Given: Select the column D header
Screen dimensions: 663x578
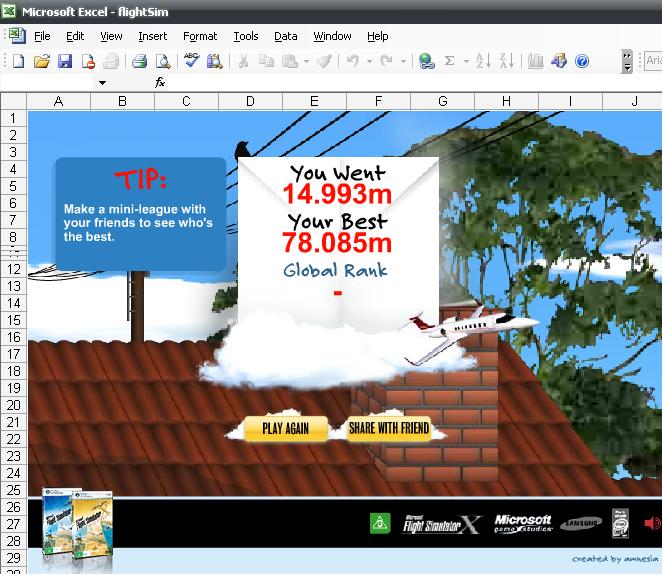Looking at the screenshot, I should pos(250,101).
